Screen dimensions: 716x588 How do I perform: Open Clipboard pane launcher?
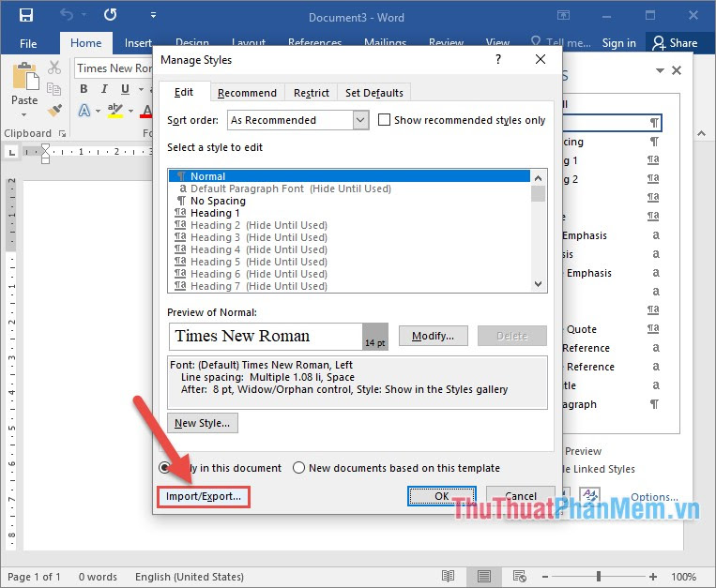[x=62, y=133]
